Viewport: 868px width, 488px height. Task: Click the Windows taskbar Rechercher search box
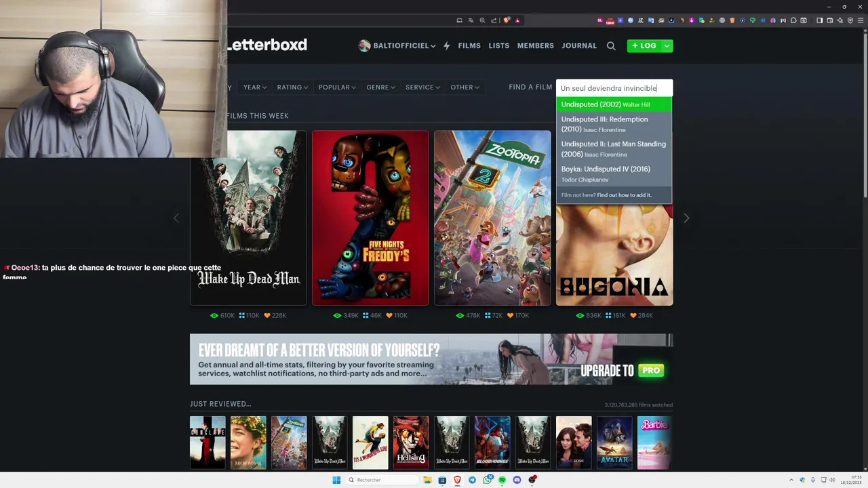click(x=382, y=480)
